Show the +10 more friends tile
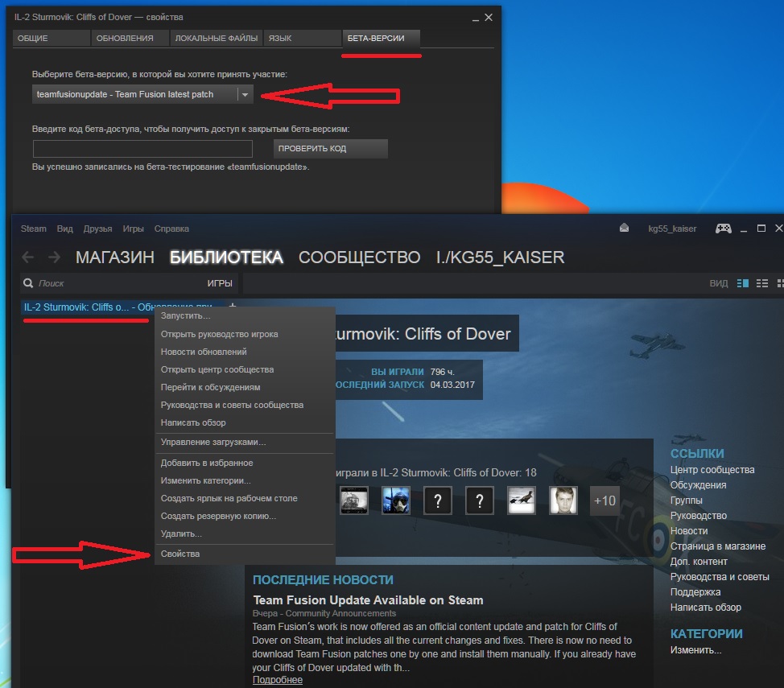 pyautogui.click(x=605, y=501)
